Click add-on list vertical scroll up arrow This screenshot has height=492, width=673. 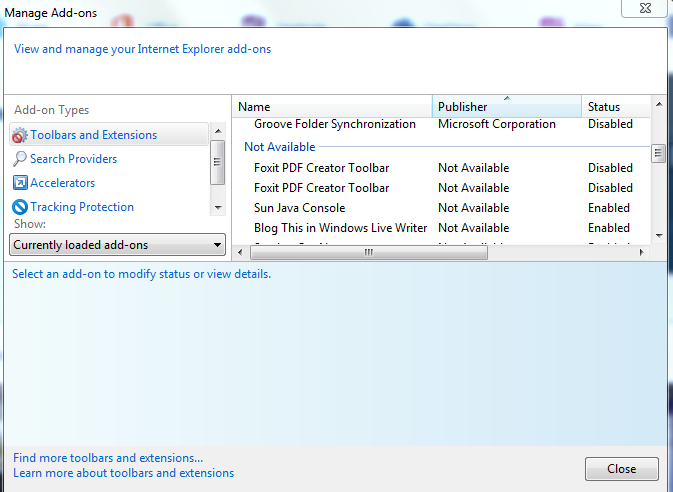coord(659,104)
